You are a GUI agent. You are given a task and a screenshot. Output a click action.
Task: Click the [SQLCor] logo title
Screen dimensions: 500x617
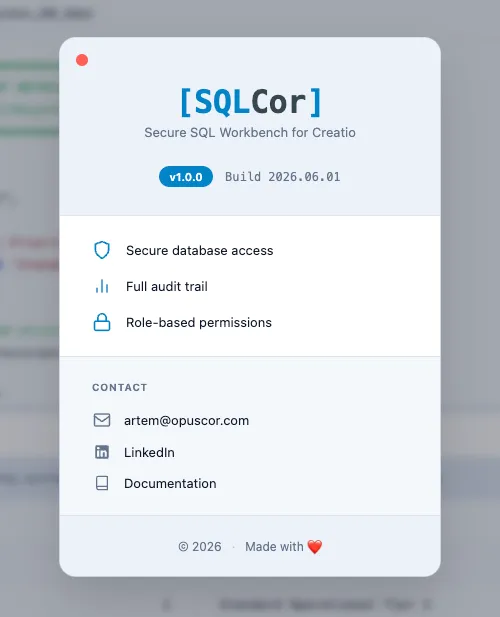click(x=250, y=102)
